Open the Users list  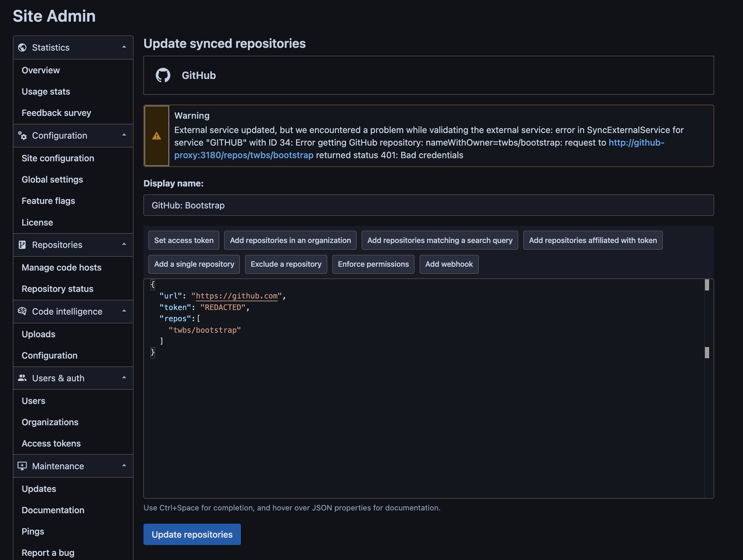(34, 401)
